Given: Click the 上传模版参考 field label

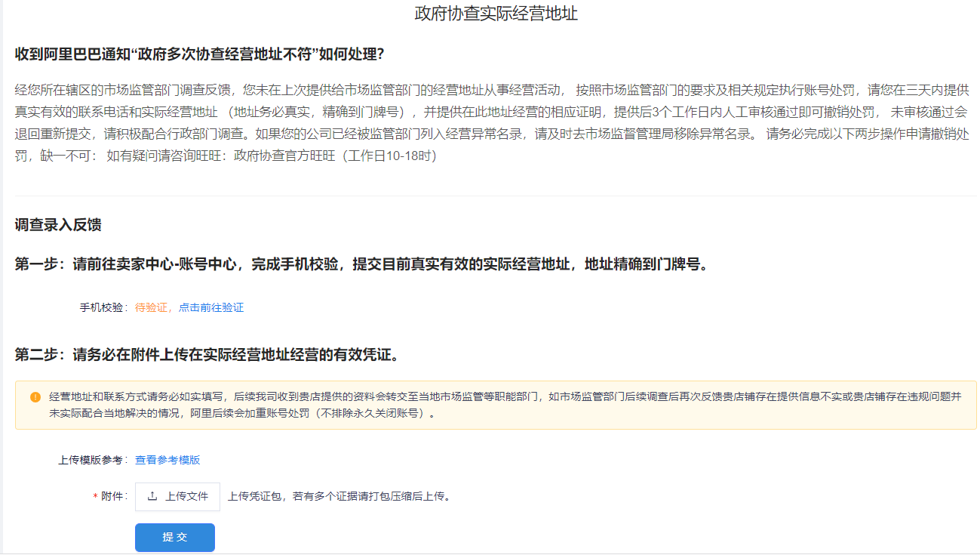Looking at the screenshot, I should (91, 461).
